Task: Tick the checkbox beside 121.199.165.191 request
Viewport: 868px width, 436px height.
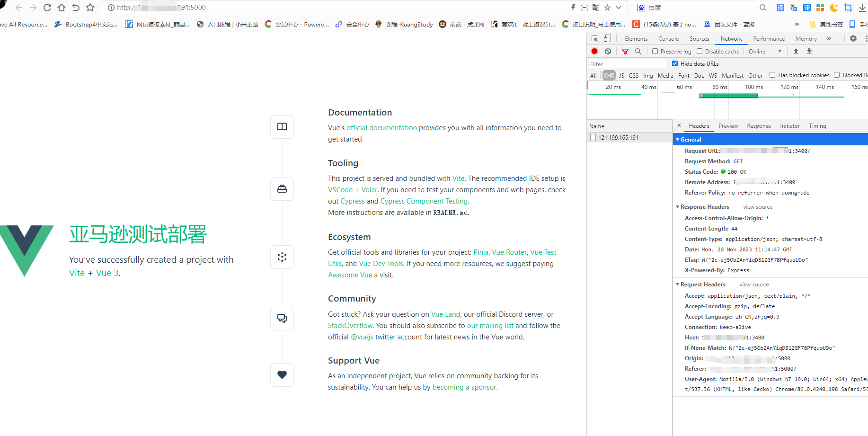Action: [593, 138]
